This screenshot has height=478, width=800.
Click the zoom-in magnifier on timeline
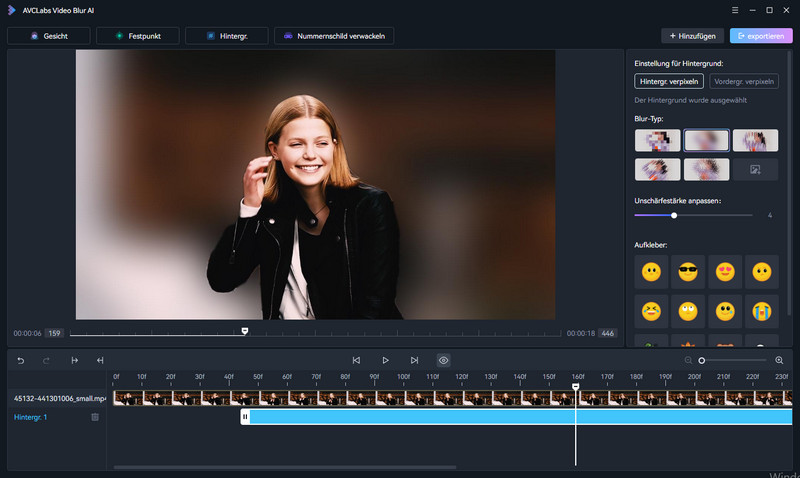779,360
